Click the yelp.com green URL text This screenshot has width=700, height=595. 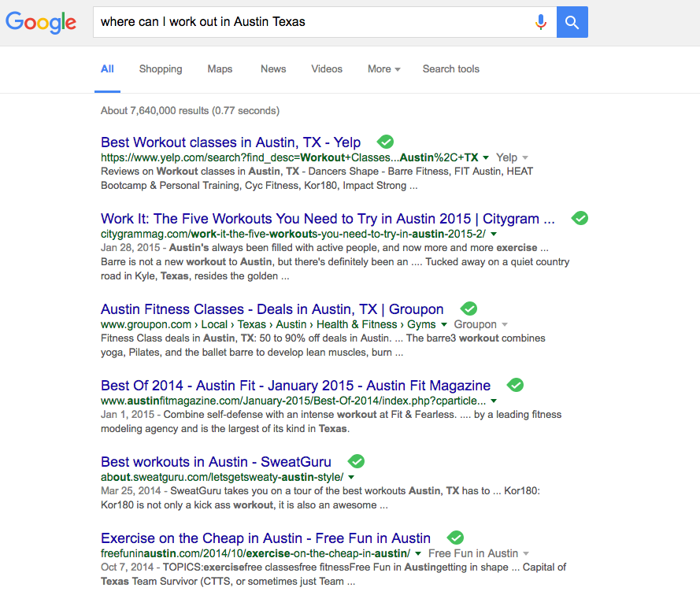289,157
